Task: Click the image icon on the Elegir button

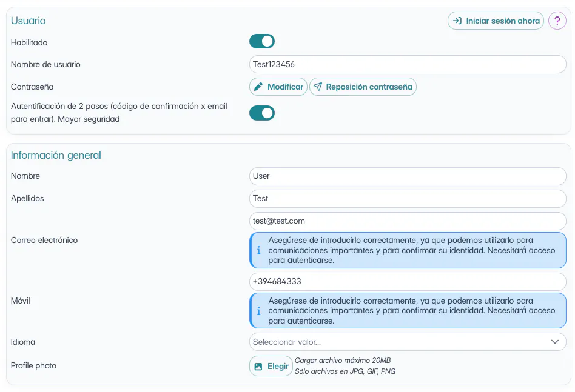Action: click(x=258, y=367)
